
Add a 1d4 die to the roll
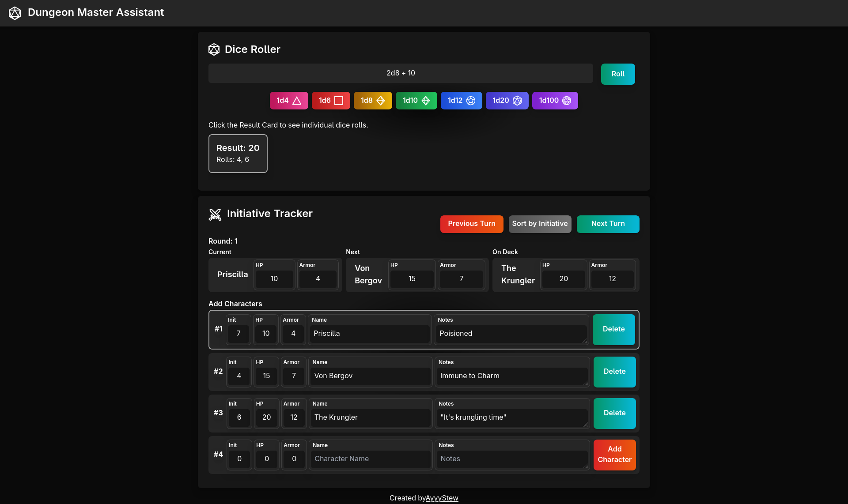(289, 101)
